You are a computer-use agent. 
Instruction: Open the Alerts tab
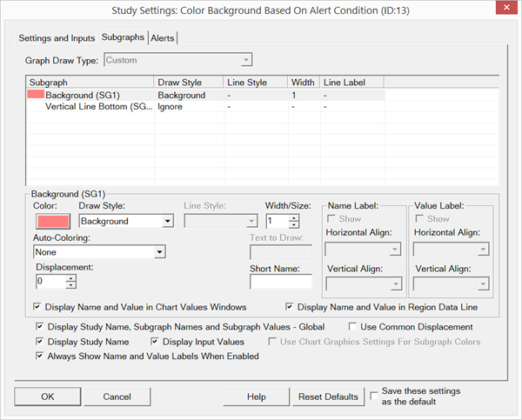pyautogui.click(x=163, y=38)
